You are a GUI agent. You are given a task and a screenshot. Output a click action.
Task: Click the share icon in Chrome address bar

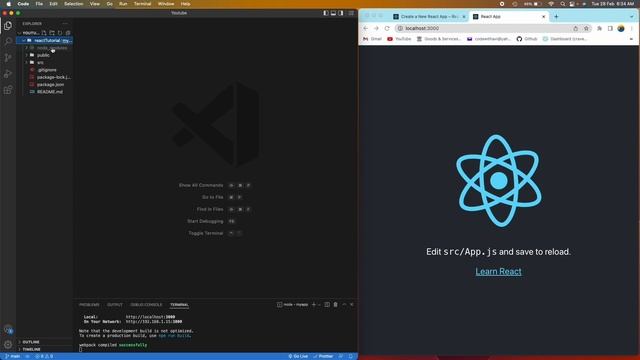[576, 28]
